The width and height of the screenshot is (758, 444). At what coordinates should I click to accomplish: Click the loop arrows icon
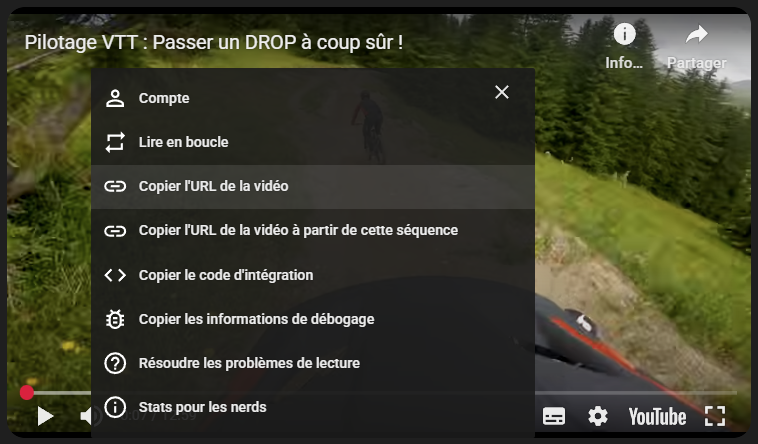115,142
